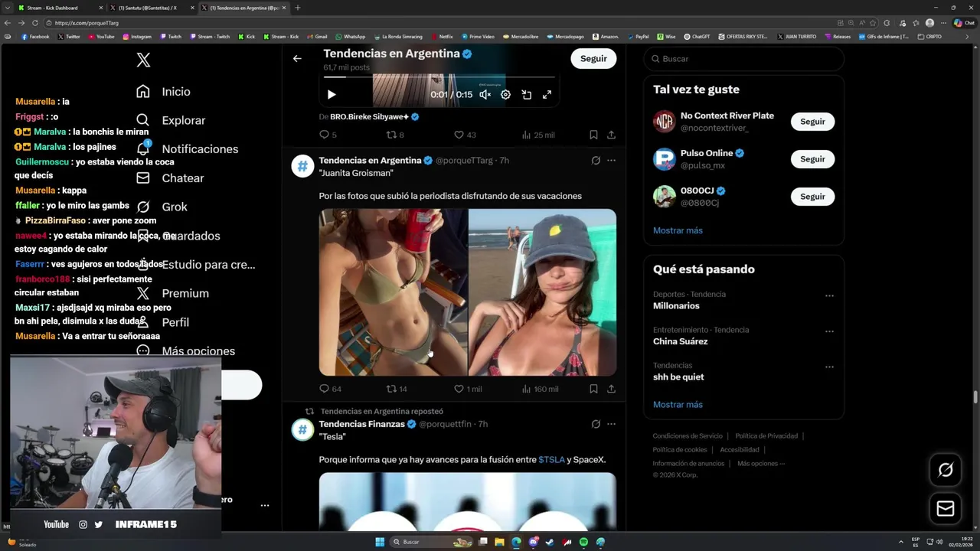Unmute the video's speaker icon
The image size is (980, 551).
coord(485,95)
